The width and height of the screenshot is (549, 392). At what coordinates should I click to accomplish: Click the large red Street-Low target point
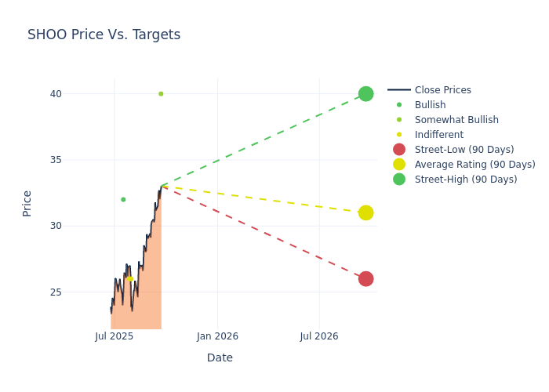point(365,279)
